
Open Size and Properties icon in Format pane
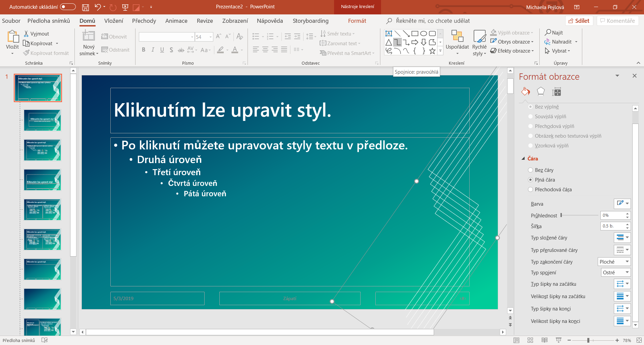tap(556, 92)
